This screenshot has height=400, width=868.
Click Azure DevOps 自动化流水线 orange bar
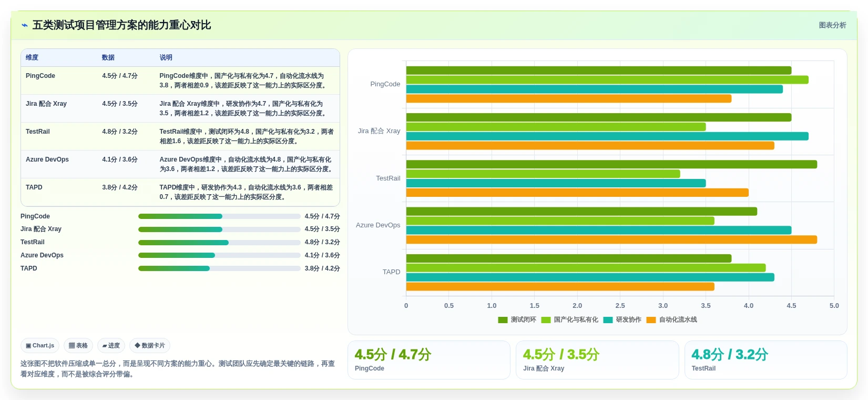pos(611,239)
